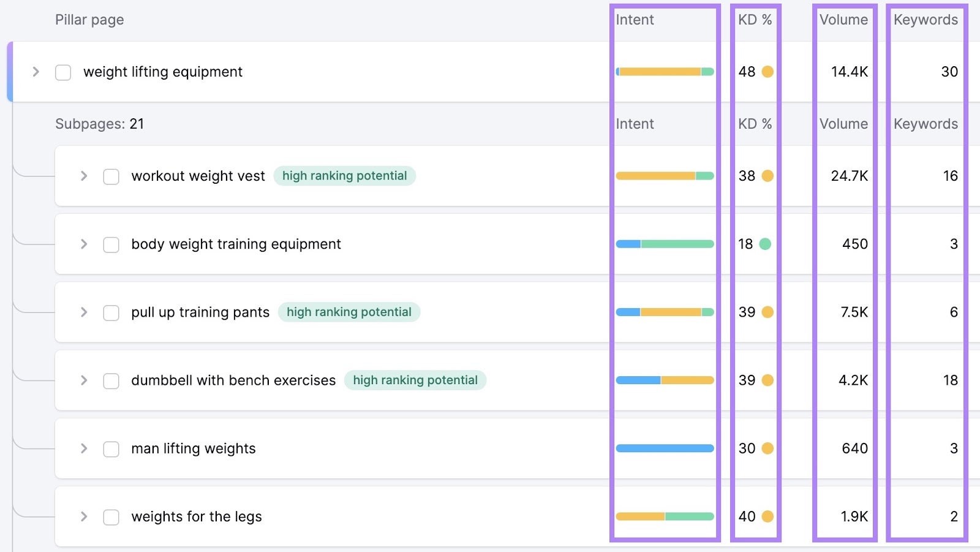Screen dimensions: 980x552
Task: Click high ranking potential badge on workout weight vest
Action: click(344, 176)
